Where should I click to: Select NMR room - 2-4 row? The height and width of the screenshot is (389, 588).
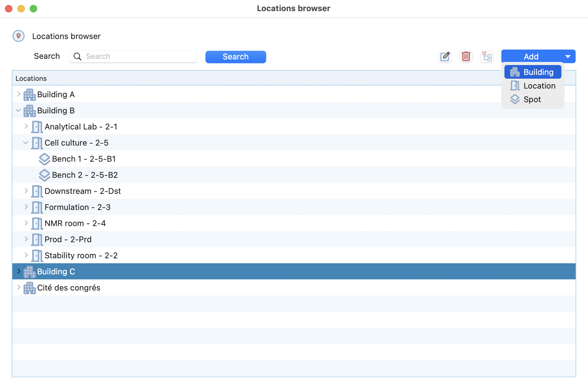pyautogui.click(x=294, y=223)
